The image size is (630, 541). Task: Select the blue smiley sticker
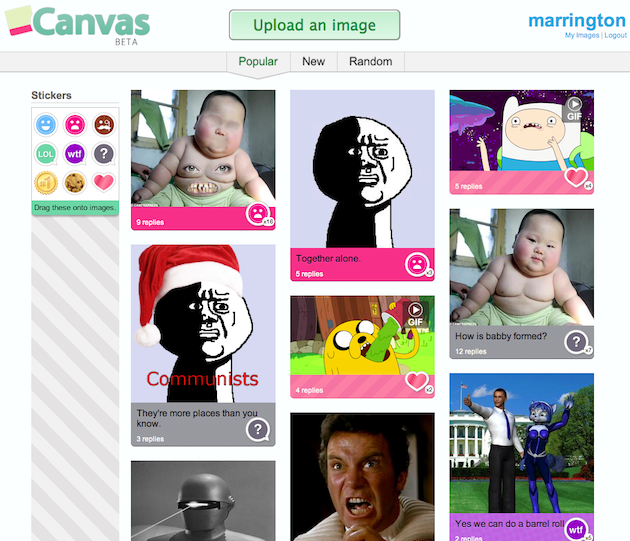[x=46, y=125]
